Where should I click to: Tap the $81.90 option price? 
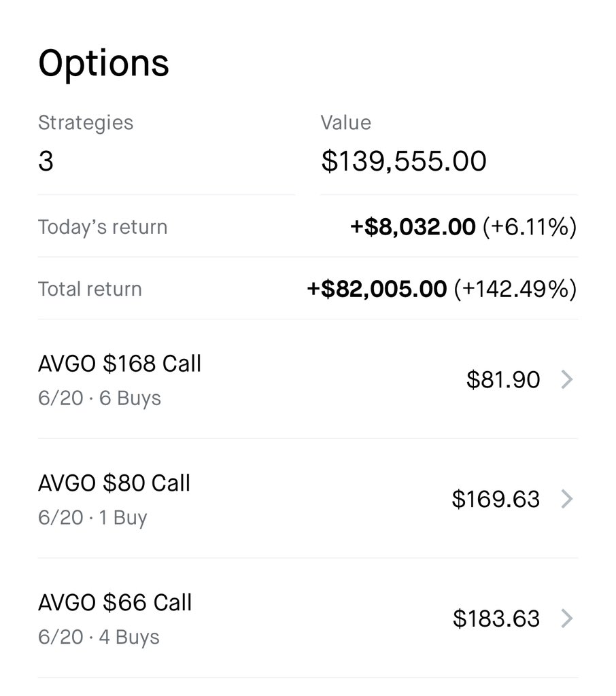coord(503,379)
